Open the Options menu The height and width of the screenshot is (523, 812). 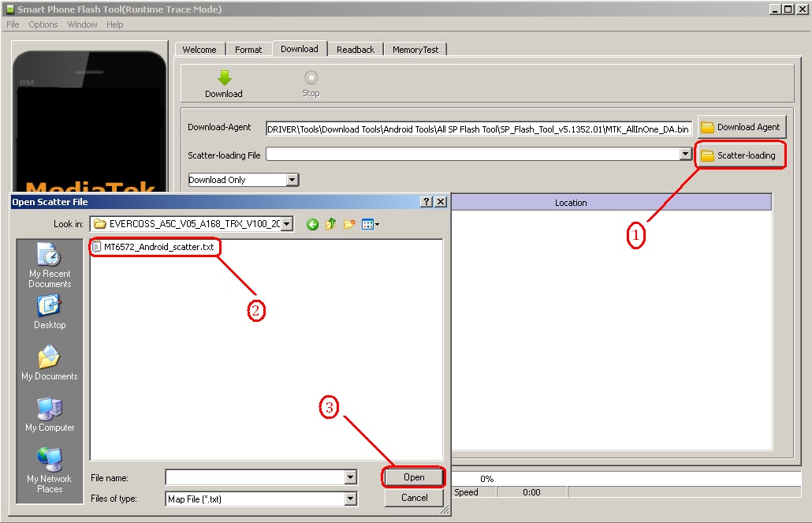point(43,24)
